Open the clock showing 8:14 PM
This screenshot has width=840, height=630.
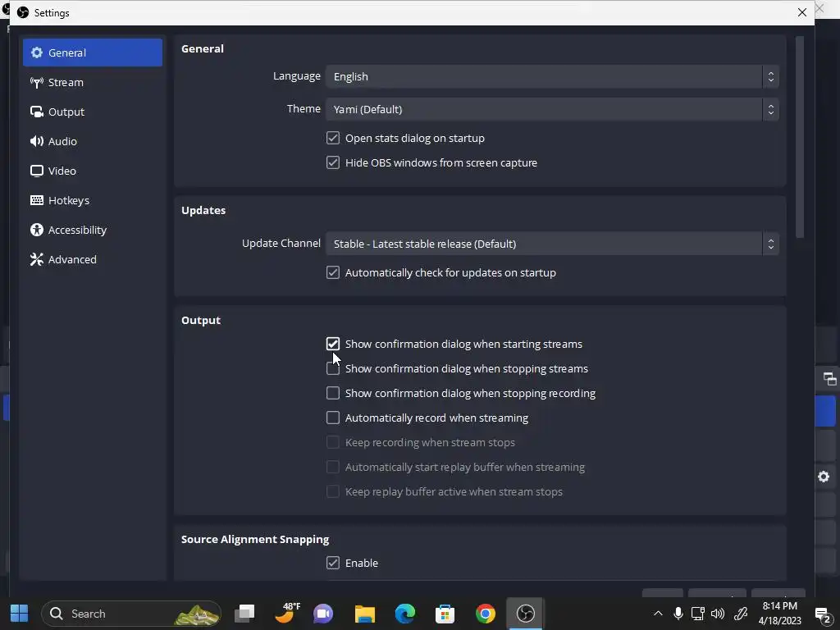780,614
